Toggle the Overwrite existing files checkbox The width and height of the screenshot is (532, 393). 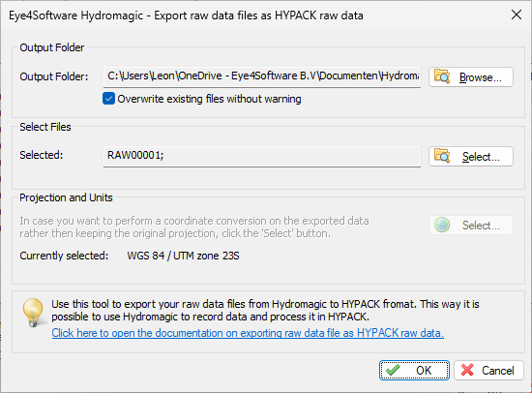[x=108, y=99]
